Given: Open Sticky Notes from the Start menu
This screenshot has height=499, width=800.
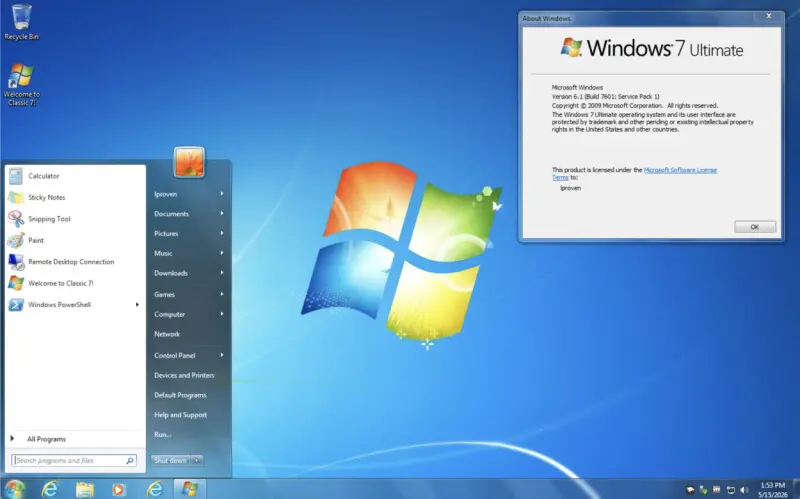Looking at the screenshot, I should 76,197.
